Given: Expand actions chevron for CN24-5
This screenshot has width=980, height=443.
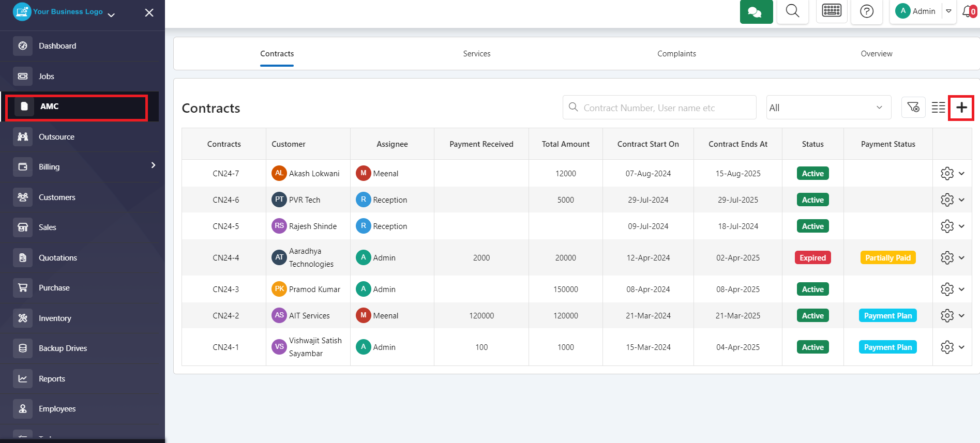Looking at the screenshot, I should (x=961, y=226).
